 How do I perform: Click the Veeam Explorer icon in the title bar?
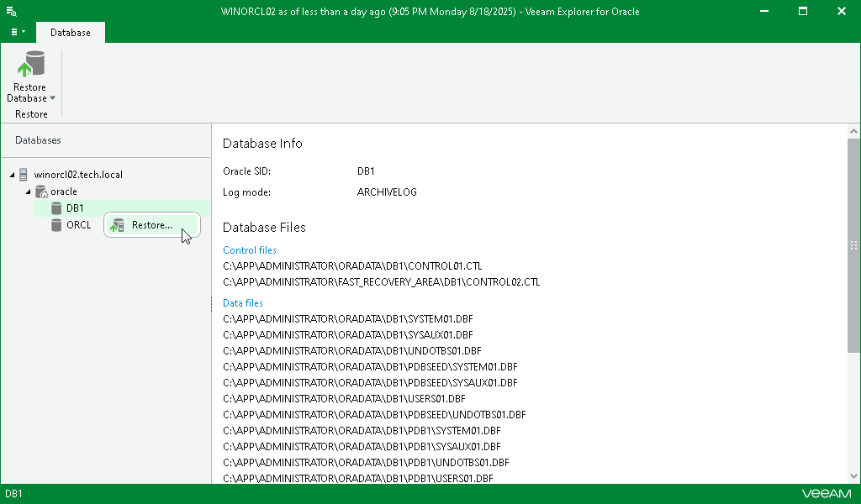click(x=10, y=11)
